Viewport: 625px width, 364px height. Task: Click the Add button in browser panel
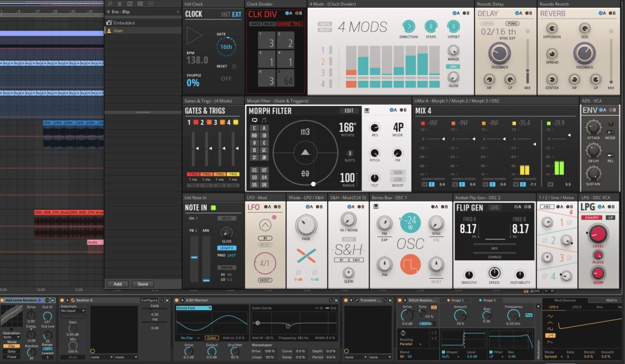[x=118, y=284]
